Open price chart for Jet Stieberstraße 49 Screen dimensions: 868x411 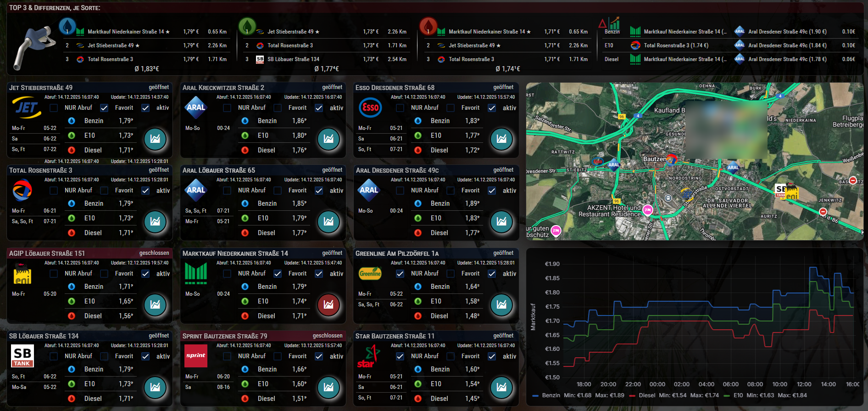click(155, 139)
